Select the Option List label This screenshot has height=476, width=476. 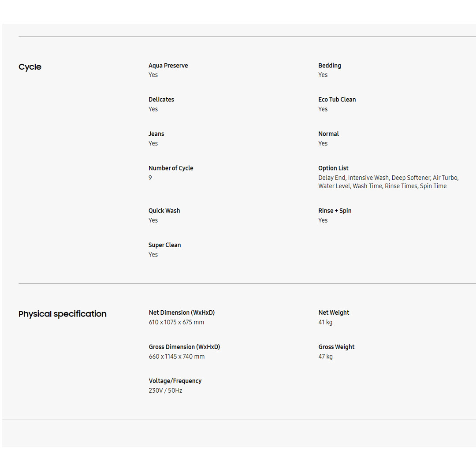tap(333, 168)
